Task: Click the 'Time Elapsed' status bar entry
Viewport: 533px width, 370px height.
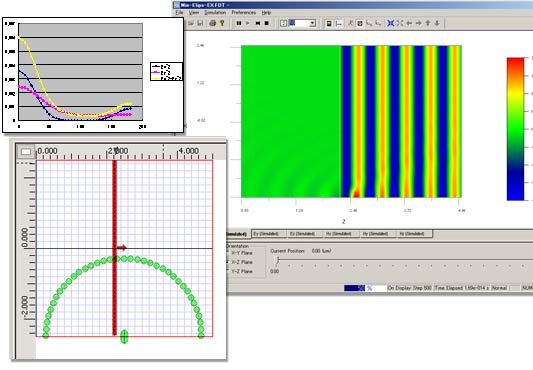Action: pos(461,288)
